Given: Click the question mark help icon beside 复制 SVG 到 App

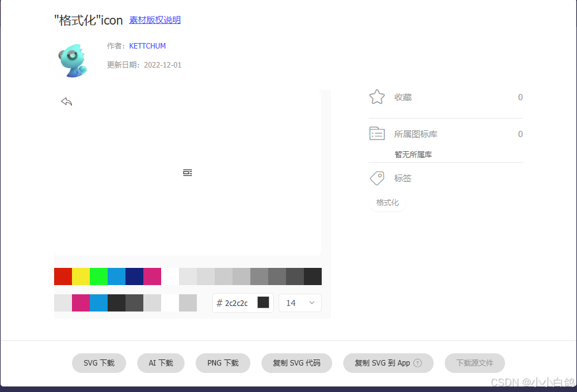Looking at the screenshot, I should (x=417, y=363).
